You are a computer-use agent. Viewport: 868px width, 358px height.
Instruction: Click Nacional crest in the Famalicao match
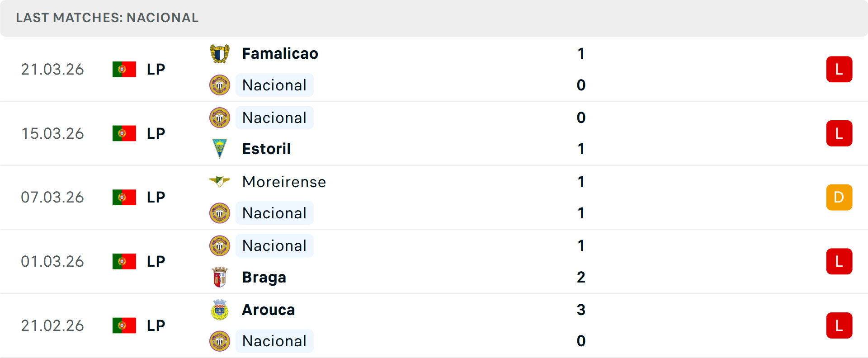[220, 85]
